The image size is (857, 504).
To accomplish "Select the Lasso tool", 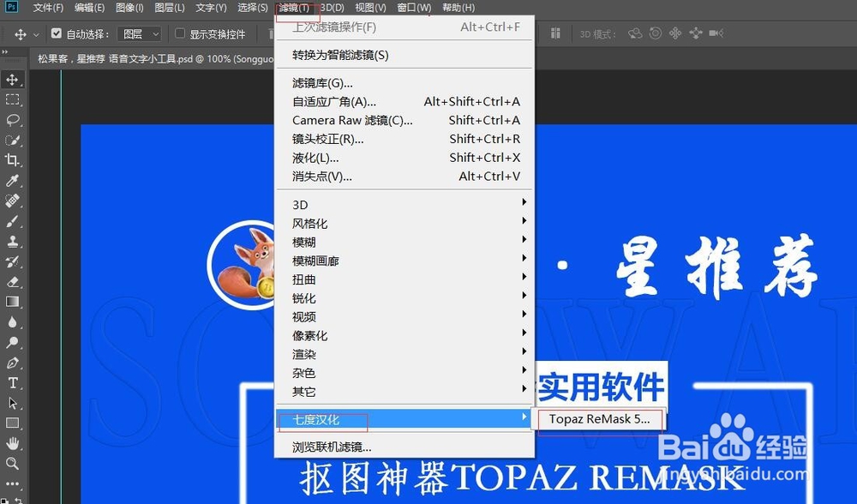I will [x=13, y=120].
